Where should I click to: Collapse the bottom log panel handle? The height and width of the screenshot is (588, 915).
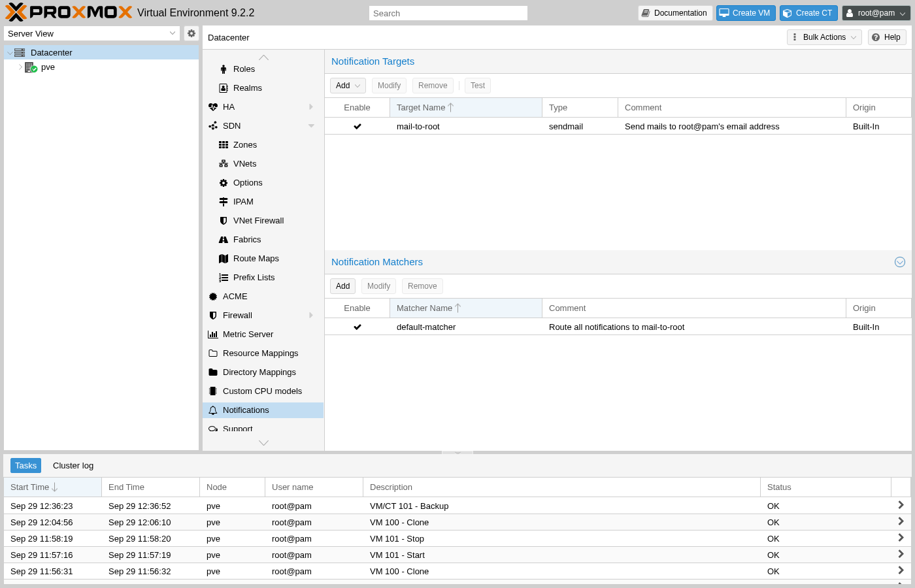pyautogui.click(x=457, y=452)
